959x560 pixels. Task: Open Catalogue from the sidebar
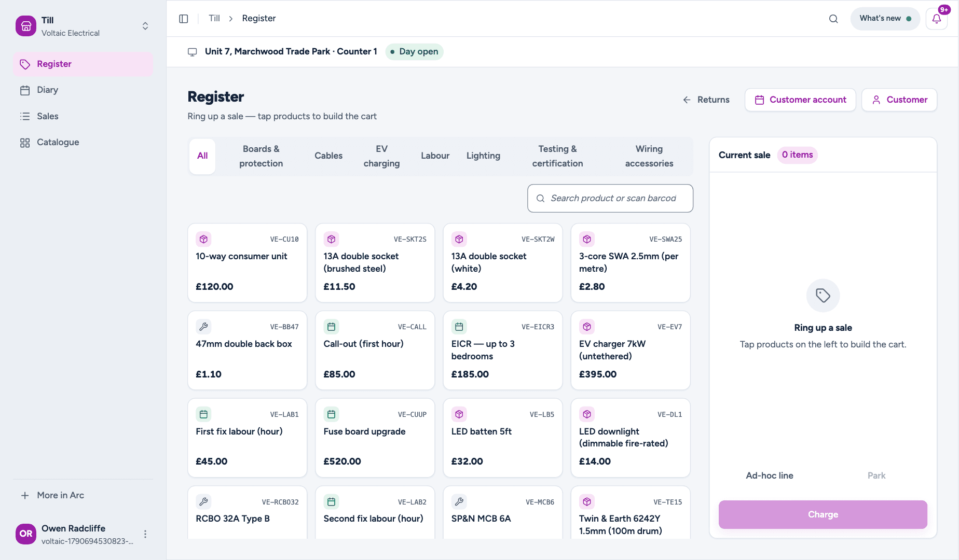pos(83,143)
